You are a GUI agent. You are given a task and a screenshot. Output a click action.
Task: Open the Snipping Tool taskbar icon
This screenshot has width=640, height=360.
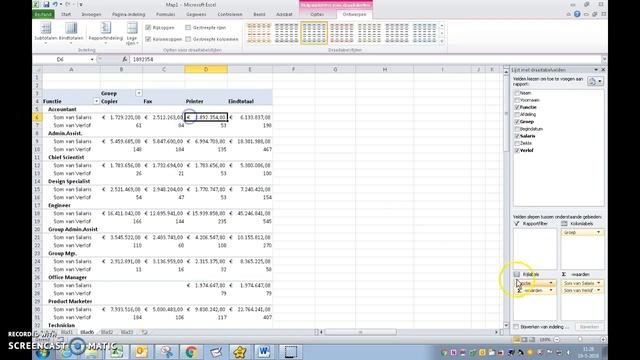[167, 351]
